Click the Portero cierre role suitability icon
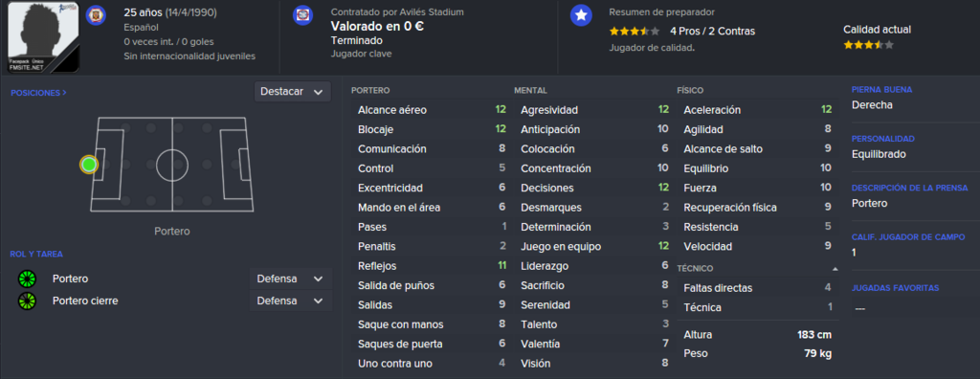 pos(28,301)
